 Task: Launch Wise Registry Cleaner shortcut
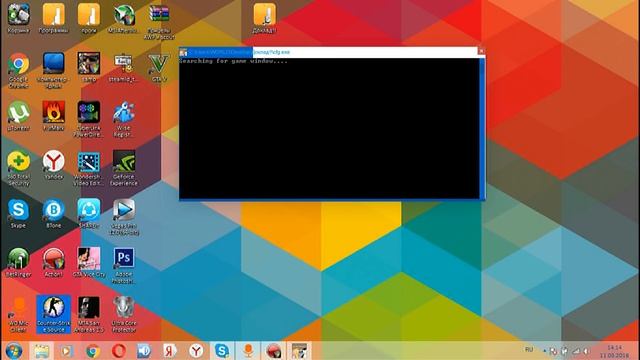pyautogui.click(x=123, y=119)
